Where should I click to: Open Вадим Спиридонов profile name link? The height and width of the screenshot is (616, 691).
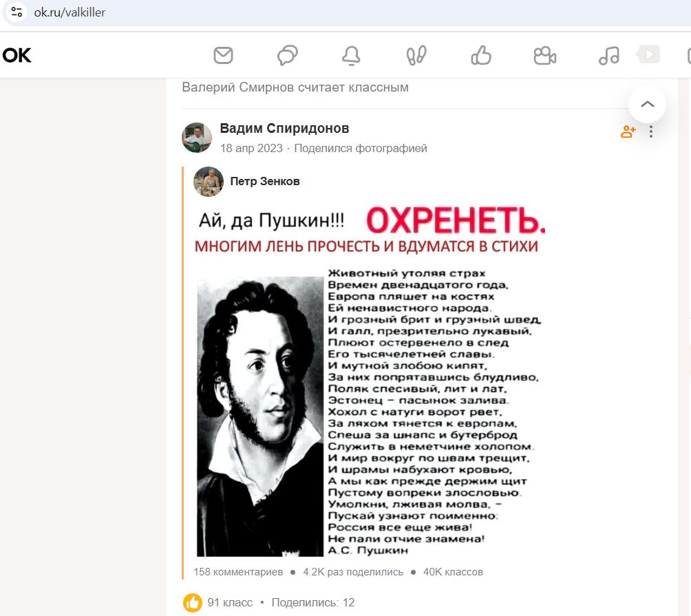coord(284,128)
